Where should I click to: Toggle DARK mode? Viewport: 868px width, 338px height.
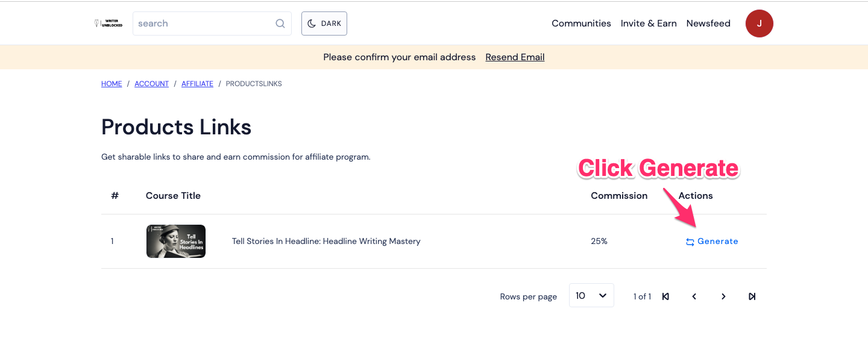324,23
